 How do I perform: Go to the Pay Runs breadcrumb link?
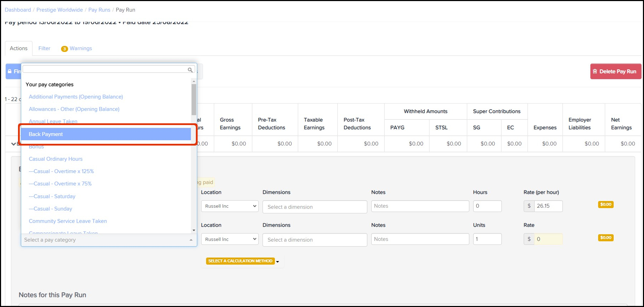pyautogui.click(x=99, y=10)
